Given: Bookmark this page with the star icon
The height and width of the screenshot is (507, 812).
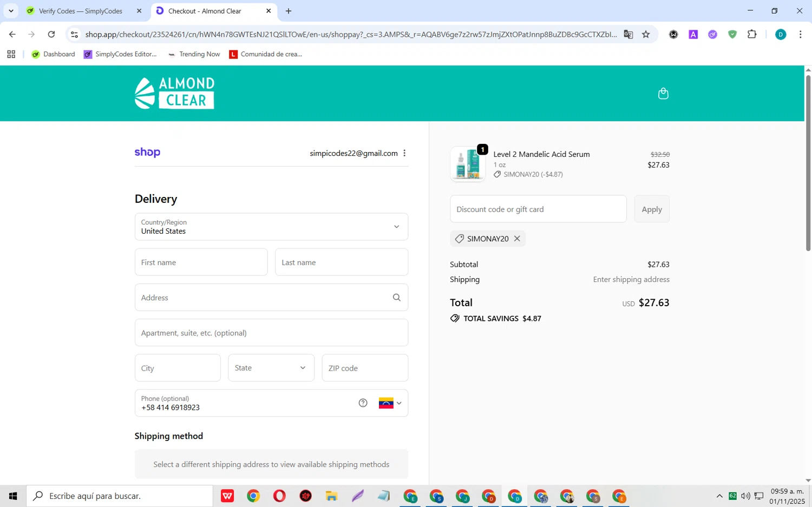Looking at the screenshot, I should (x=646, y=34).
